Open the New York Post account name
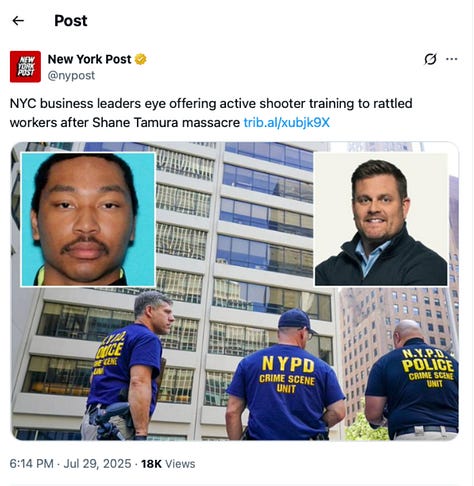 coord(89,59)
